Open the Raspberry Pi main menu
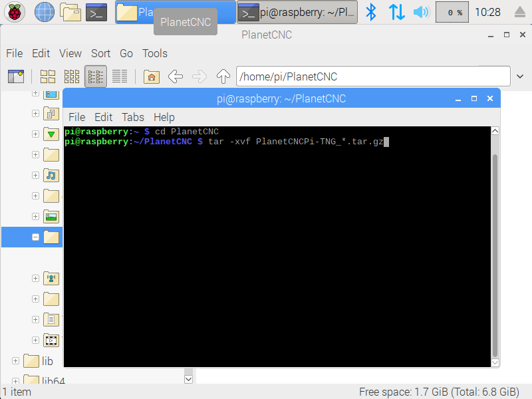Image resolution: width=532 pixels, height=399 pixels. click(15, 12)
